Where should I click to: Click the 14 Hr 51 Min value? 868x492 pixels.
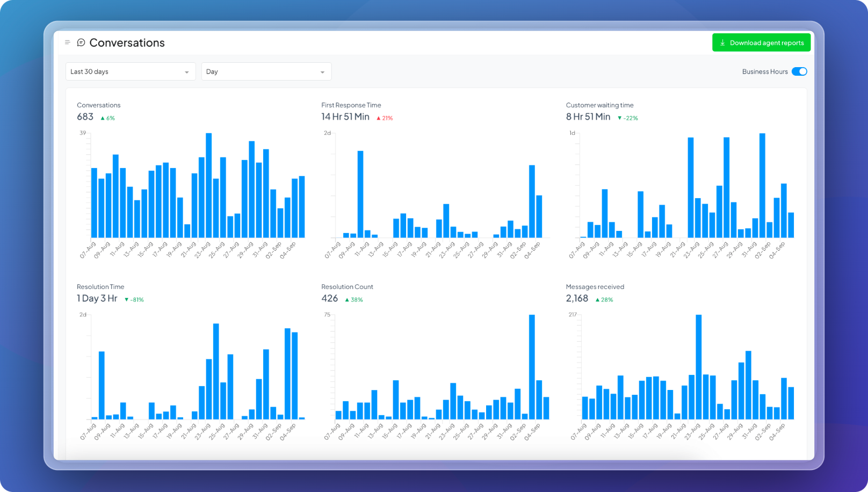(345, 117)
